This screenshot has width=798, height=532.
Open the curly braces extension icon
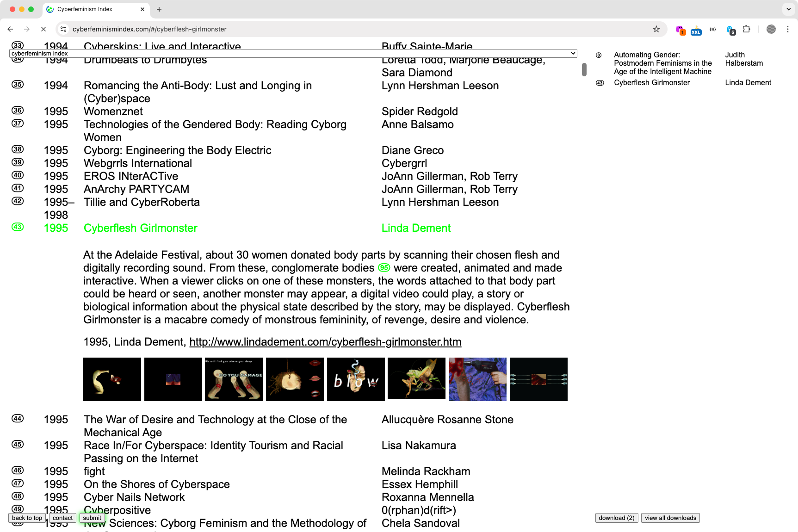coord(713,29)
